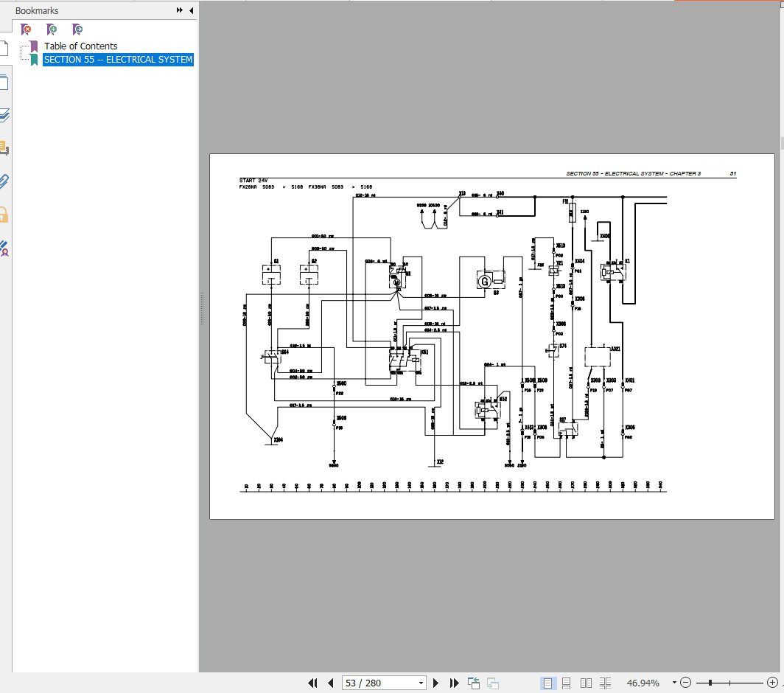Click the add new bookmark icon
The image size is (784, 693).
pyautogui.click(x=52, y=29)
